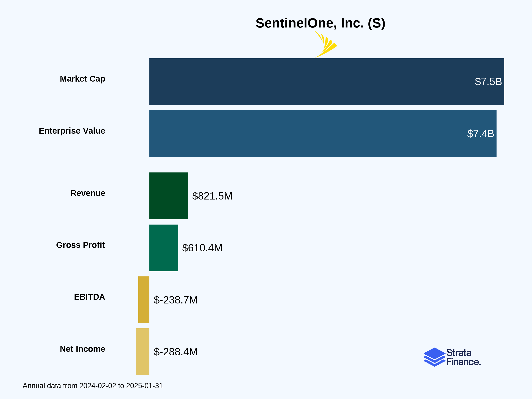Click the Gross Profit row label
This screenshot has width=532, height=399.
point(80,245)
